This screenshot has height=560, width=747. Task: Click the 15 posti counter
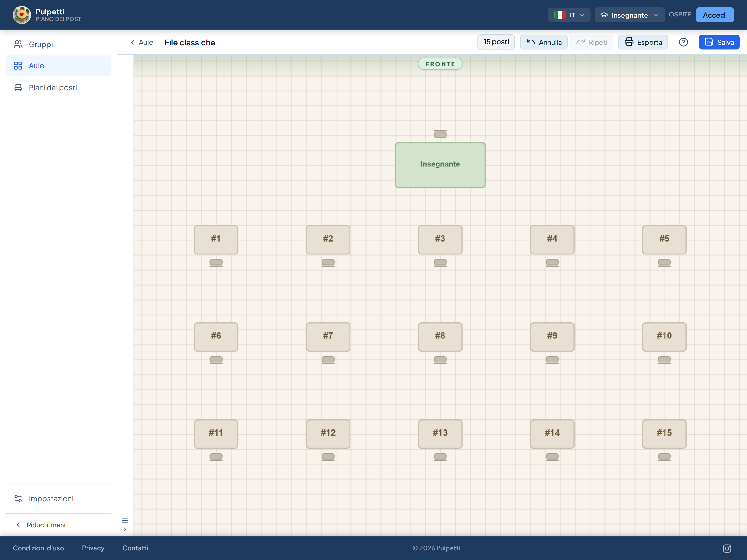tap(496, 42)
